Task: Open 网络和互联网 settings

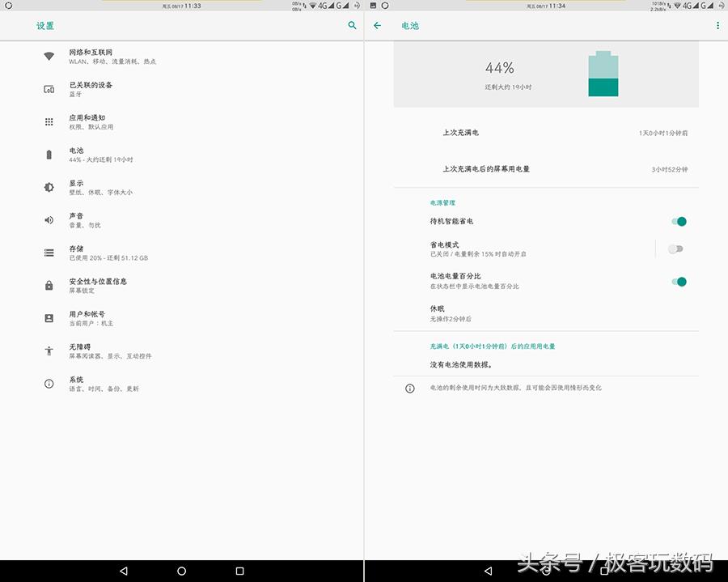Action: 181,56
